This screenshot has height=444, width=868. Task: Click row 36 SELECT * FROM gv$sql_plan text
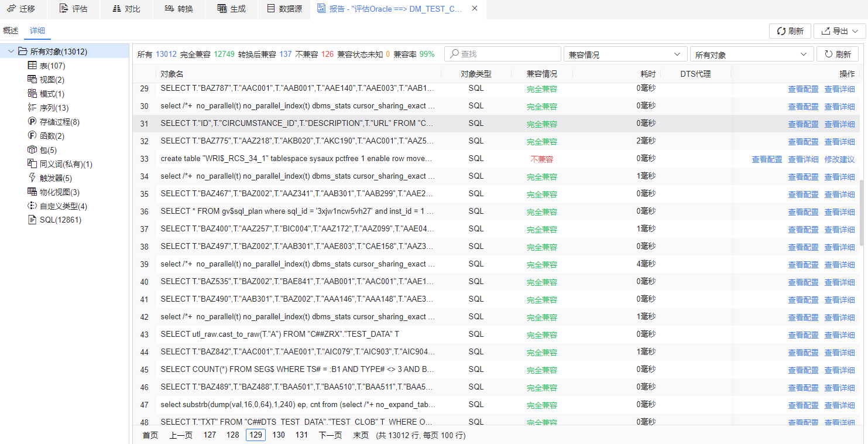297,211
